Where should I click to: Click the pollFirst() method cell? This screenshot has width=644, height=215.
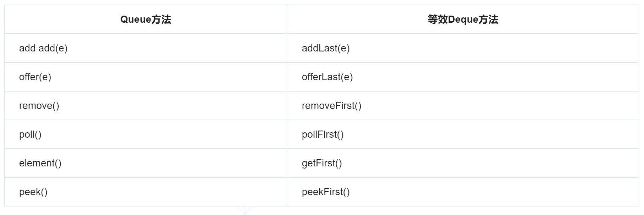click(x=463, y=134)
